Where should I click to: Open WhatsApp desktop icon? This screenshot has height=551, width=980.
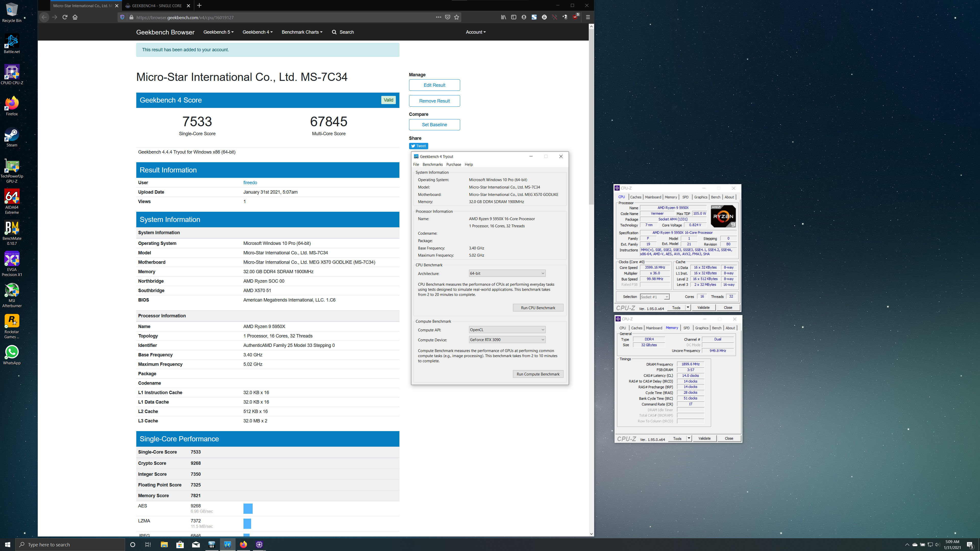pos(12,355)
